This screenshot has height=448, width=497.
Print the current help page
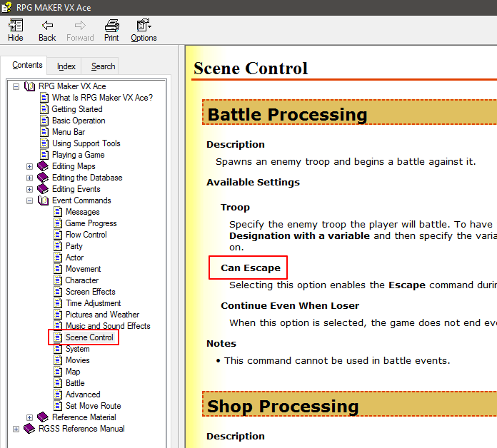point(111,26)
